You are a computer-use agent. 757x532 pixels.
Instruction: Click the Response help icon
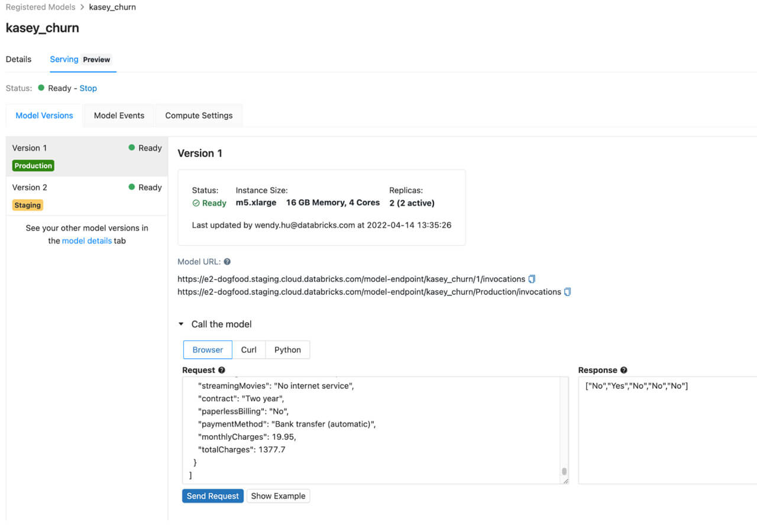(624, 370)
